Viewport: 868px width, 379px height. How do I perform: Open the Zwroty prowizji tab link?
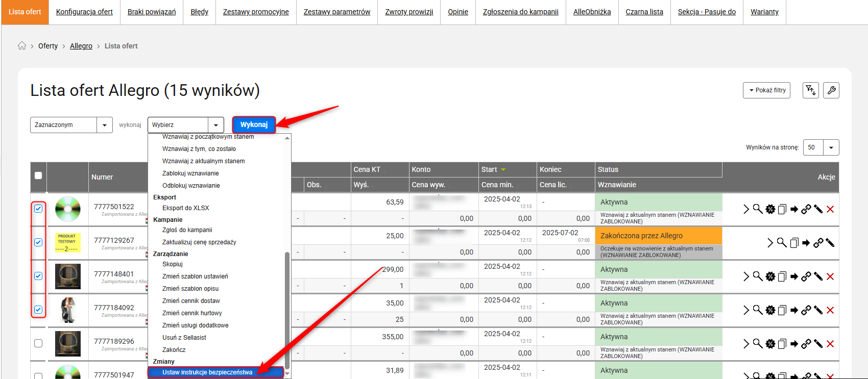tap(409, 12)
